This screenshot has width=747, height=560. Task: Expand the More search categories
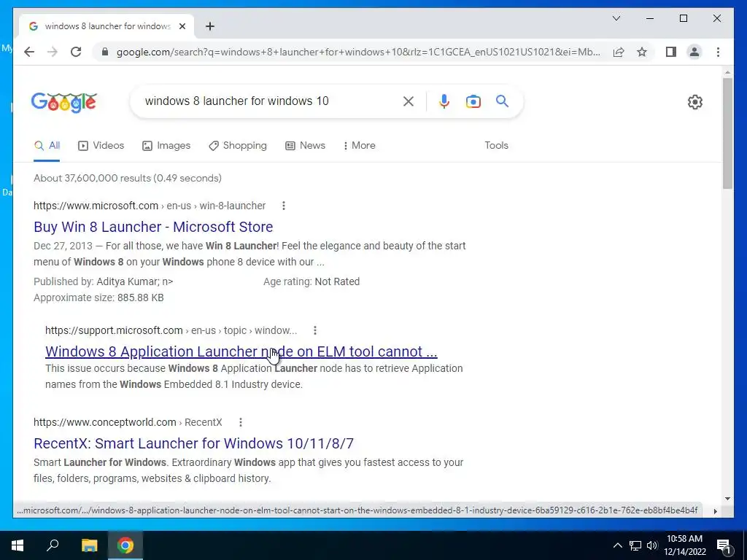click(360, 146)
